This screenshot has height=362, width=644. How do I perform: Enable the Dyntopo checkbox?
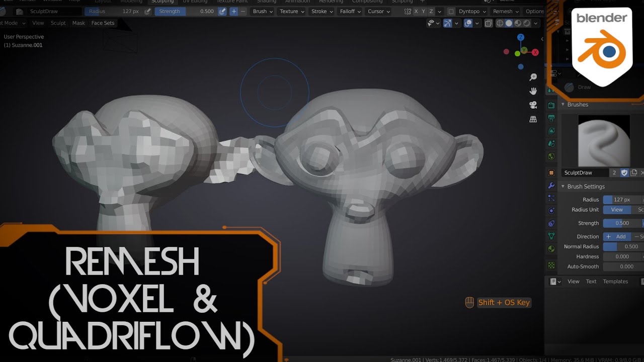point(451,11)
